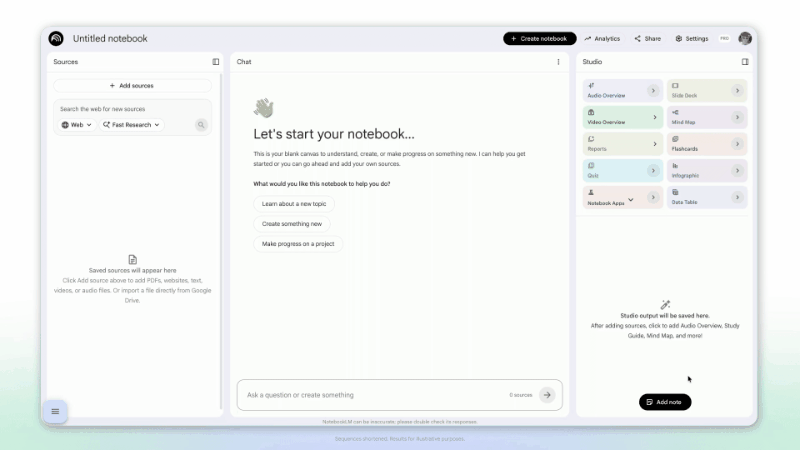Open the Data Table tile
Screen dimensions: 800x450
pyautogui.click(x=707, y=197)
